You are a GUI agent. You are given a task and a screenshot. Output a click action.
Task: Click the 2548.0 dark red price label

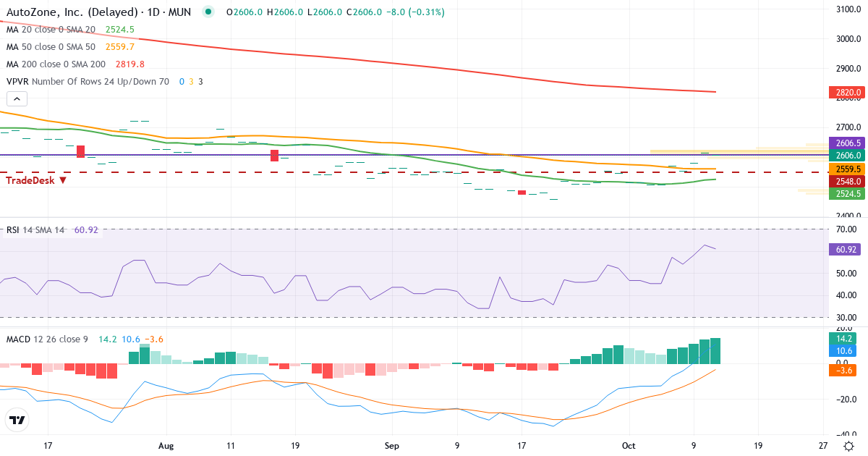(848, 181)
